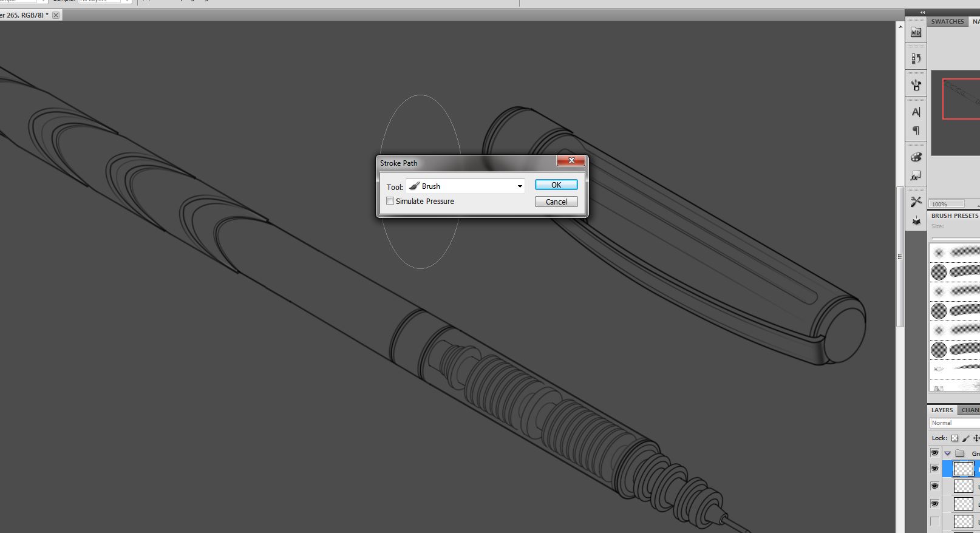The height and width of the screenshot is (533, 980).
Task: Open the Styles fx panel icon
Action: [x=916, y=176]
